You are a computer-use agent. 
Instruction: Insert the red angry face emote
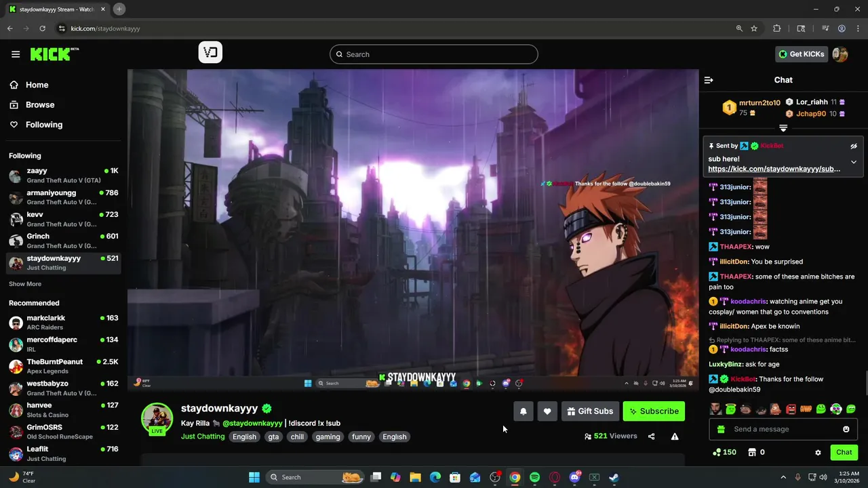[791, 409]
